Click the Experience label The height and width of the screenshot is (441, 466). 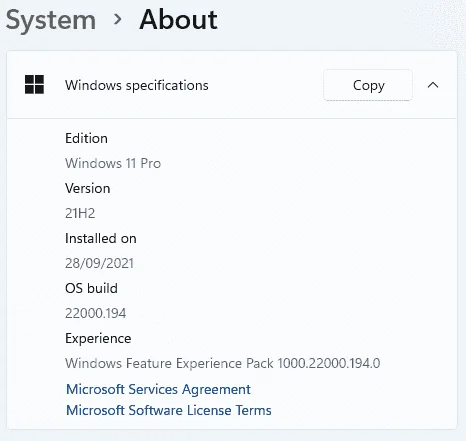point(98,339)
